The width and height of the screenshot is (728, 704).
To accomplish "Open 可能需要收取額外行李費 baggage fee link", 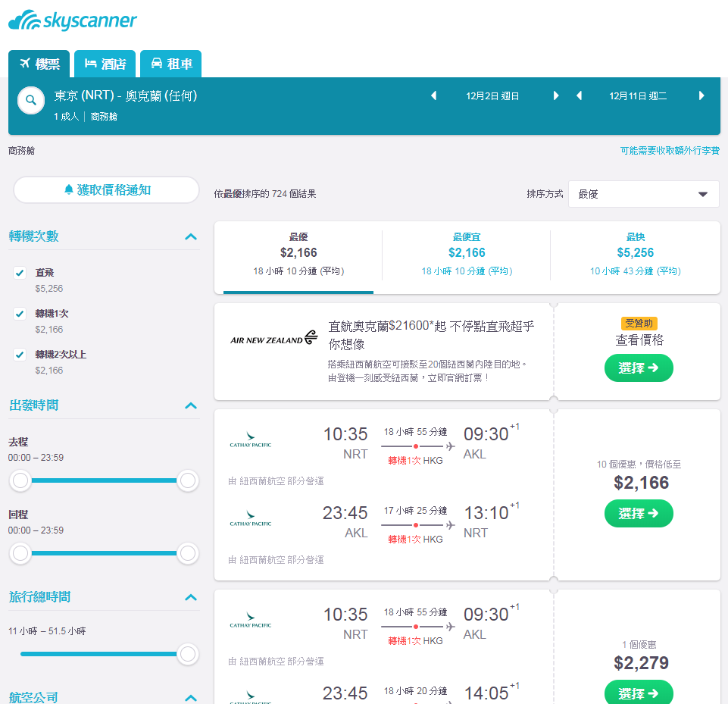I will [670, 151].
